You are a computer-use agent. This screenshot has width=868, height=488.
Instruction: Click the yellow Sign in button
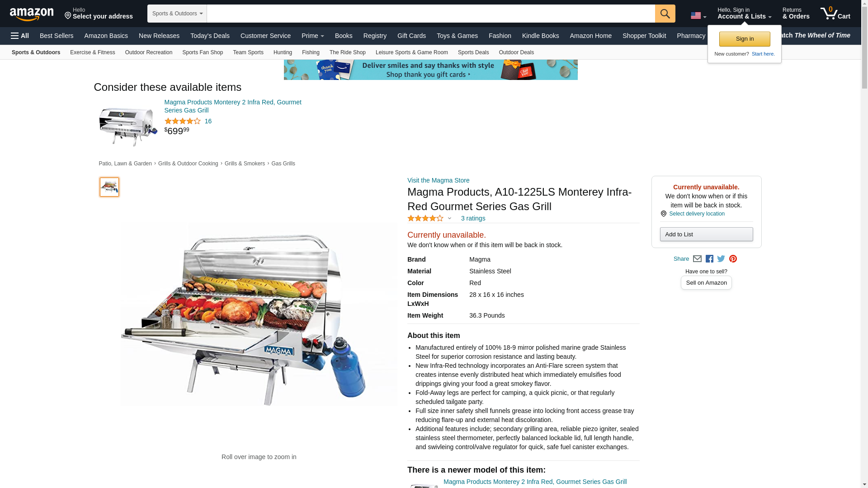[x=745, y=39]
